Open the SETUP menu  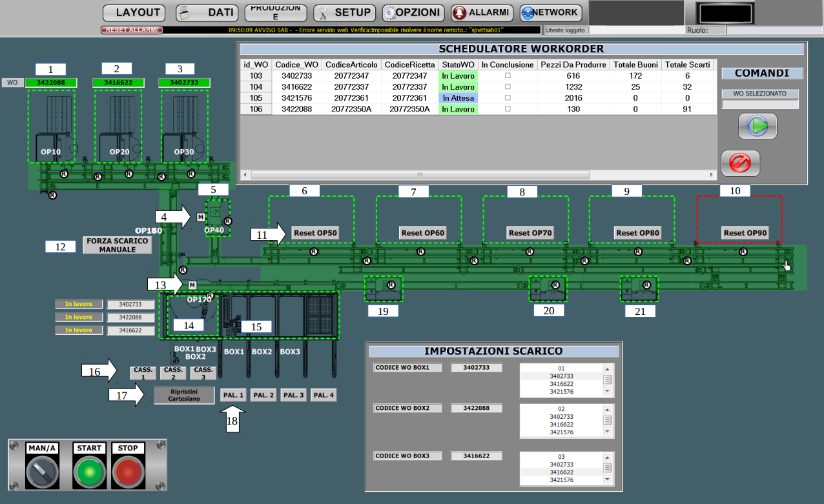tap(344, 12)
